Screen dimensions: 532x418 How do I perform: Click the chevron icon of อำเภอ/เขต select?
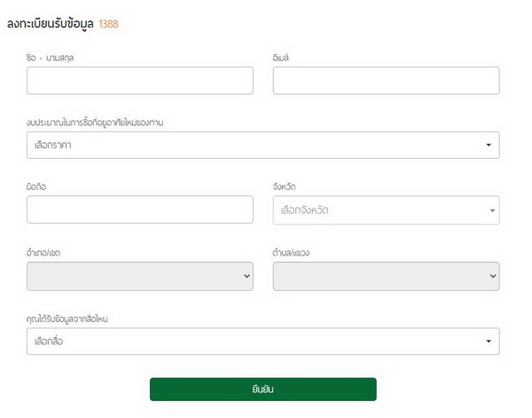[246, 276]
